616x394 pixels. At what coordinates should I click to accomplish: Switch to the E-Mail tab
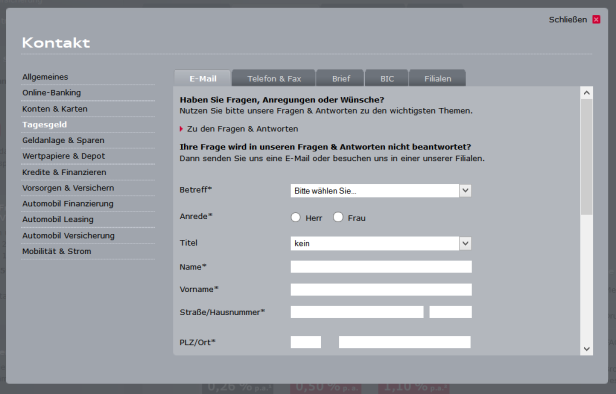point(203,78)
